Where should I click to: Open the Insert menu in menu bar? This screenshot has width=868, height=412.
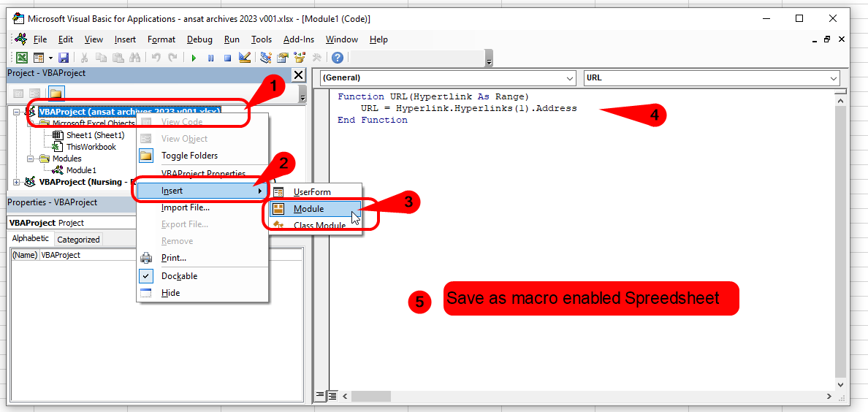pos(125,39)
